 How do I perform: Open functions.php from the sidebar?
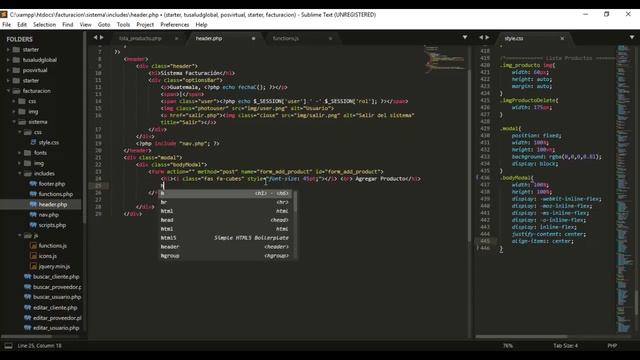(x=56, y=194)
